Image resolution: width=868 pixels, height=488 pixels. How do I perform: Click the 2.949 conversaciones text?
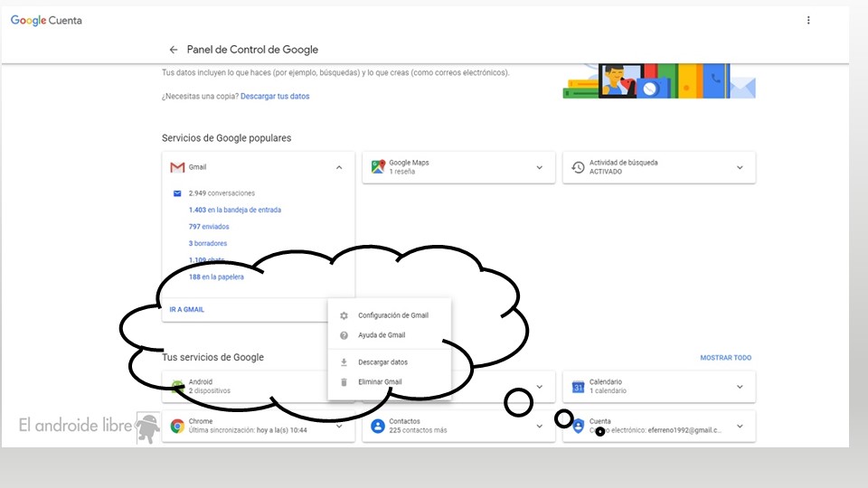point(222,193)
